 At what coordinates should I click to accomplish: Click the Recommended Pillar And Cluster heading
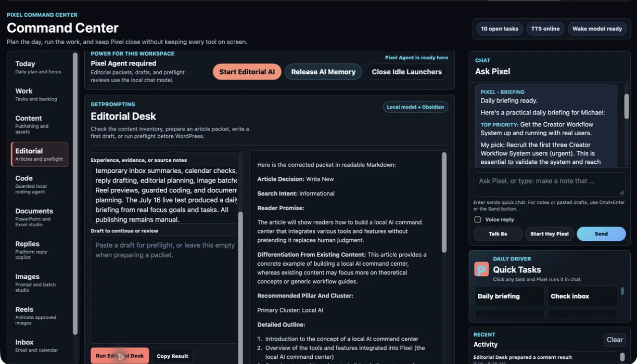305,296
